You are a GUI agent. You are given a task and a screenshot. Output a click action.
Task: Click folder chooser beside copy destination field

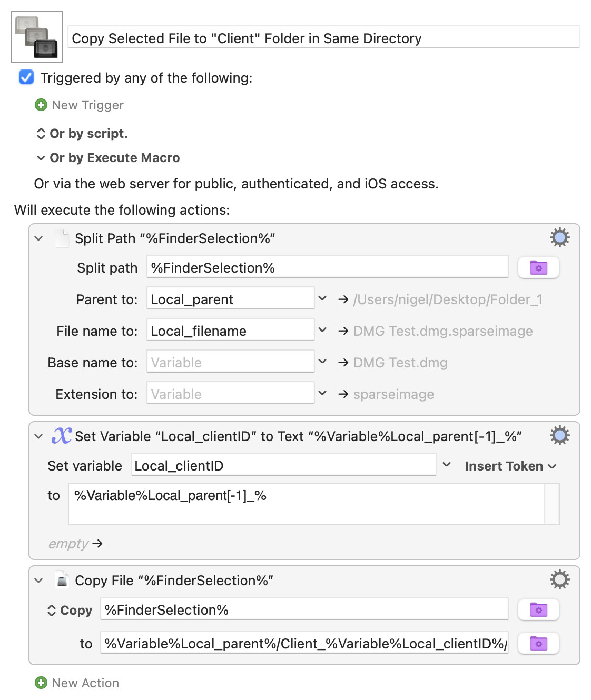(538, 644)
